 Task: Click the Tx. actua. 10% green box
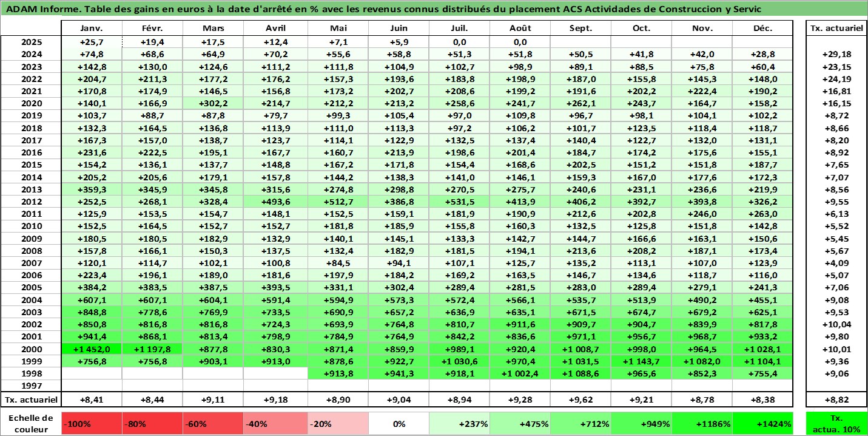coord(836,424)
